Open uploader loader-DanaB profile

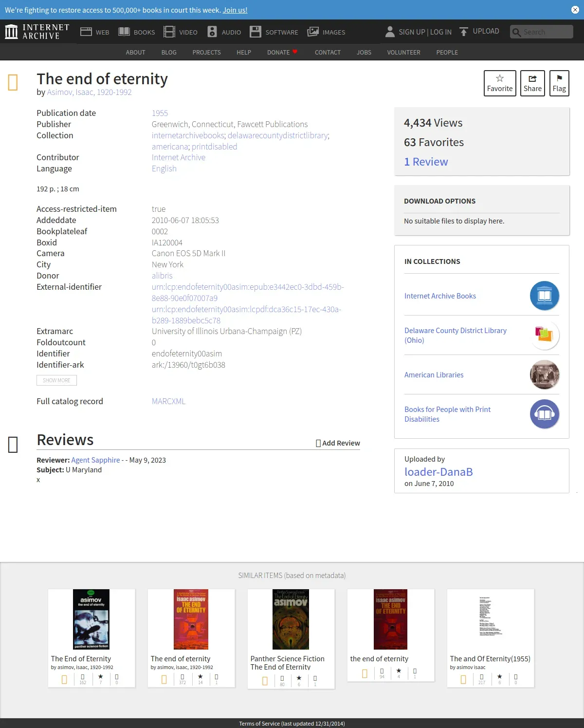point(438,472)
